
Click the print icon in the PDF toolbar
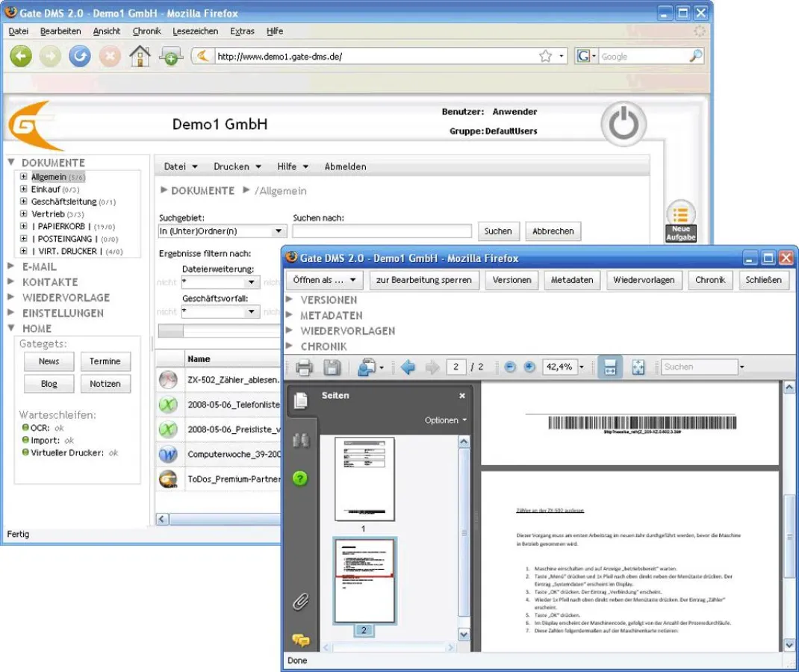pyautogui.click(x=303, y=367)
